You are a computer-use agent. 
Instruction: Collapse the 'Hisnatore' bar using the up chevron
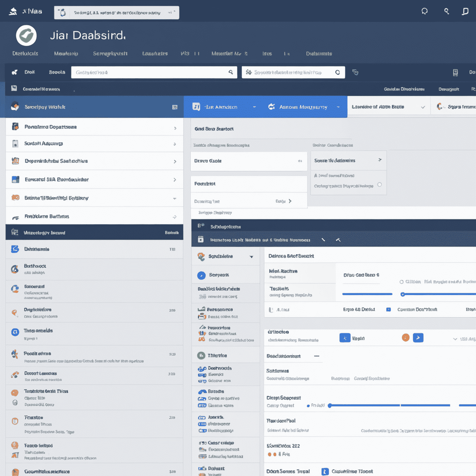(x=338, y=240)
